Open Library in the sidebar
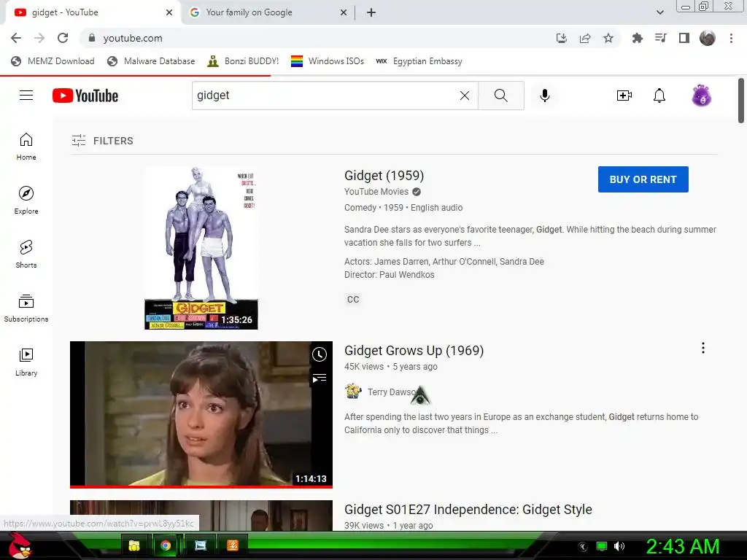The width and height of the screenshot is (747, 560). point(26,362)
